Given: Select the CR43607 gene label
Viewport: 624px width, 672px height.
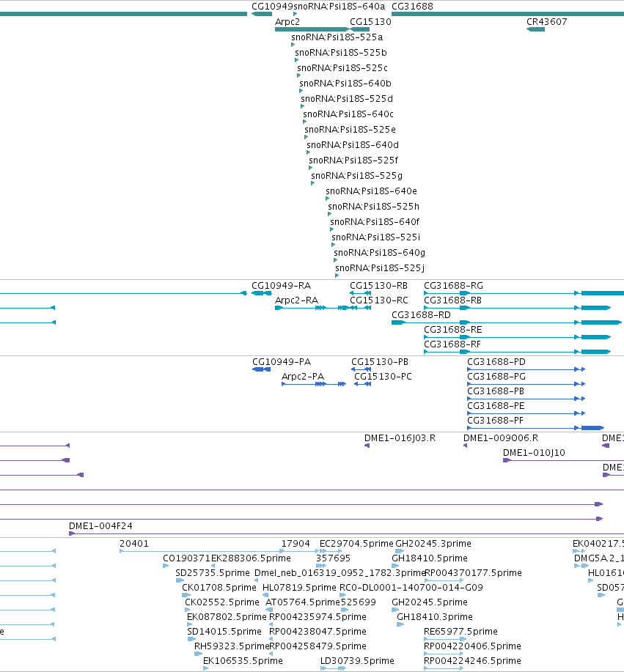Looking at the screenshot, I should (547, 22).
